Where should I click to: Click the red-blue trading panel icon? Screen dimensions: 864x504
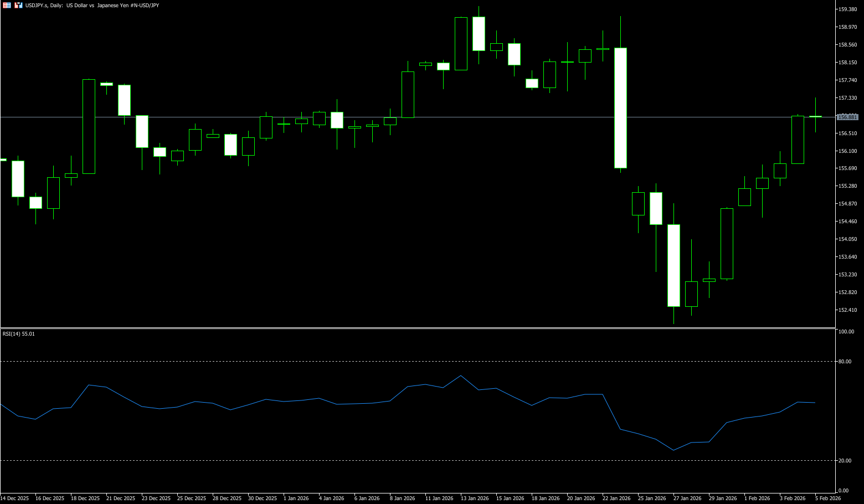pyautogui.click(x=18, y=5)
